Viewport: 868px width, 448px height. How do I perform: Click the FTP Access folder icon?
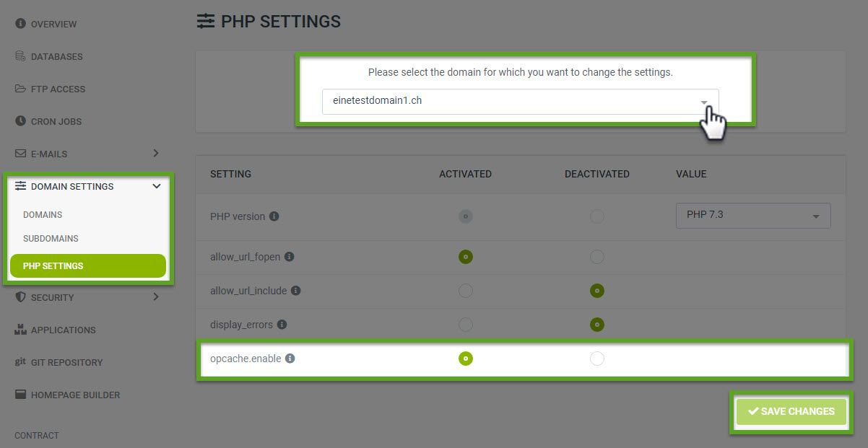pyautogui.click(x=21, y=89)
